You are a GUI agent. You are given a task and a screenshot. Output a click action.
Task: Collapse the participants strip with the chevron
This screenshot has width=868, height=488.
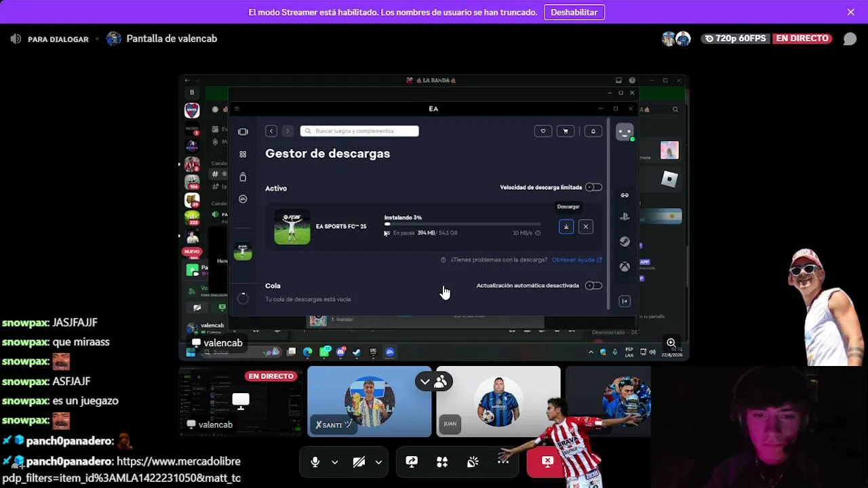point(425,382)
